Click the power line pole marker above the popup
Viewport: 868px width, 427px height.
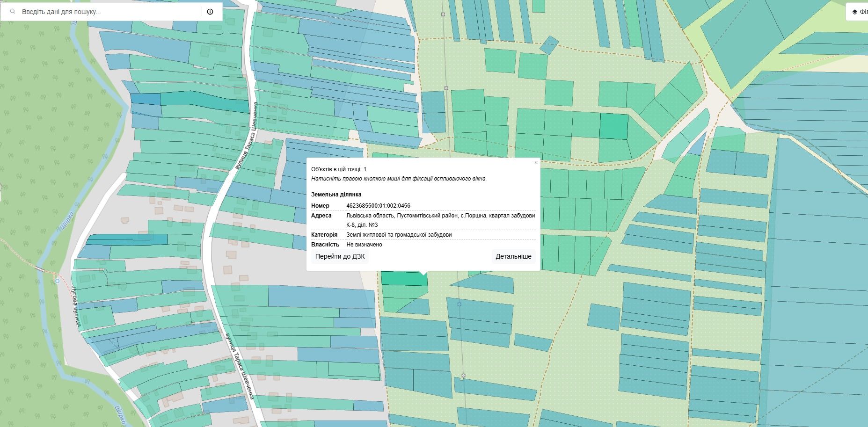pyautogui.click(x=446, y=88)
